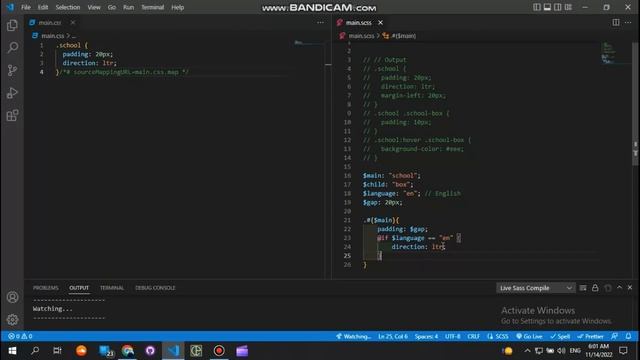The width and height of the screenshot is (640, 360).
Task: Open feedback icon in status bar
Action: (x=614, y=336)
